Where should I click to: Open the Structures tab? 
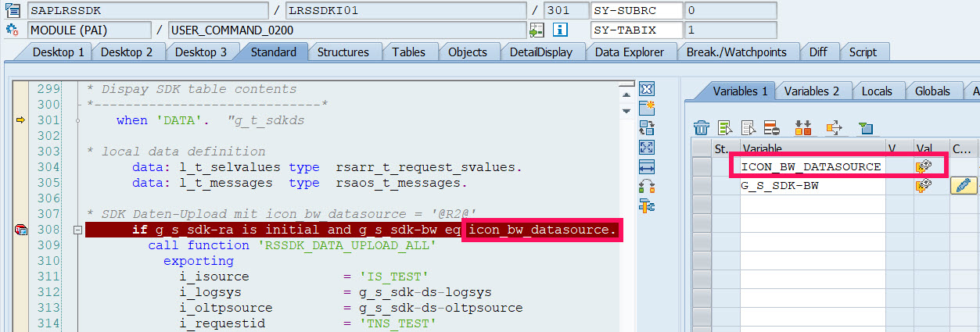343,52
